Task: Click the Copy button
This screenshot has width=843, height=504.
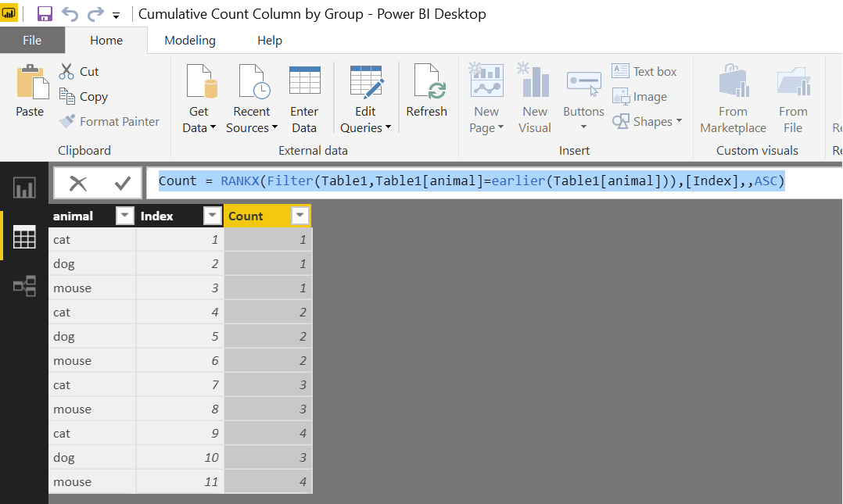Action: click(84, 97)
